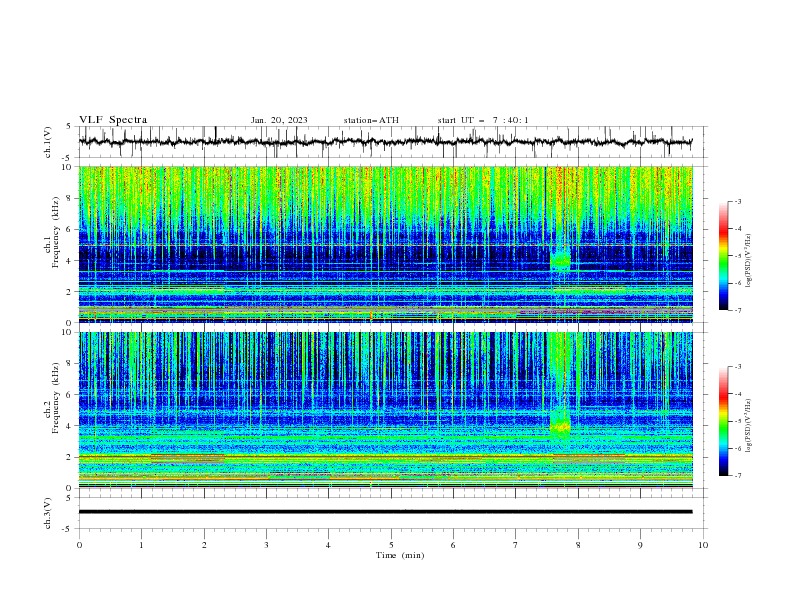
Task: Click the "ch.1(V)" axis label
Action: (x=48, y=142)
